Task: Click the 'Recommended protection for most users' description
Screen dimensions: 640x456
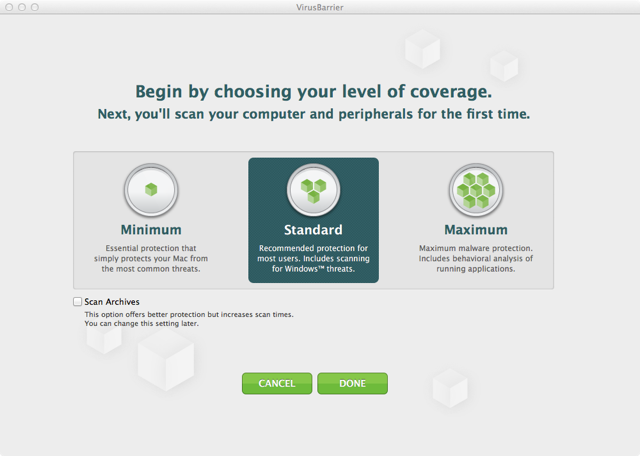Action: (x=313, y=258)
